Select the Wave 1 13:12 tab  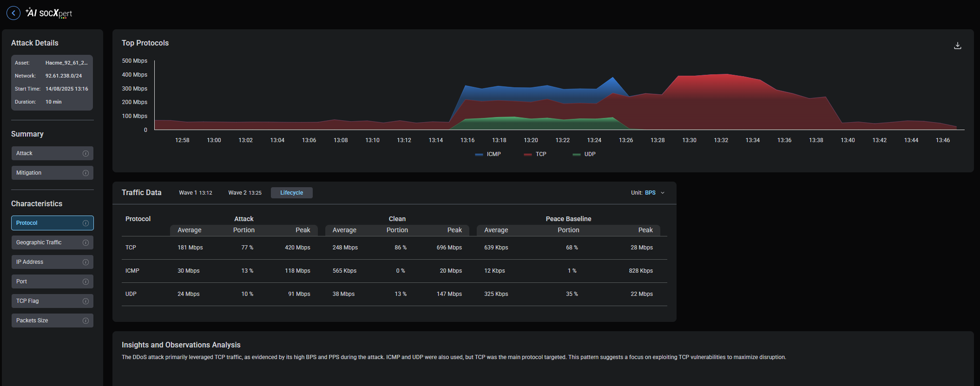[x=195, y=193]
